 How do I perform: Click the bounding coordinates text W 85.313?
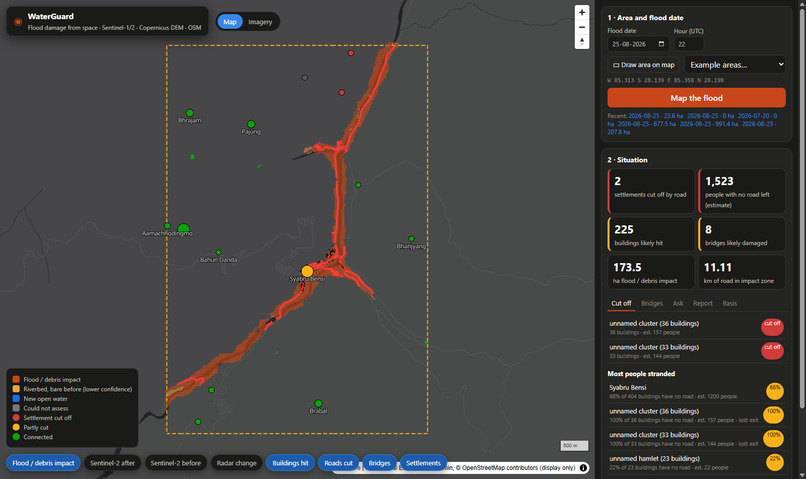(666, 80)
